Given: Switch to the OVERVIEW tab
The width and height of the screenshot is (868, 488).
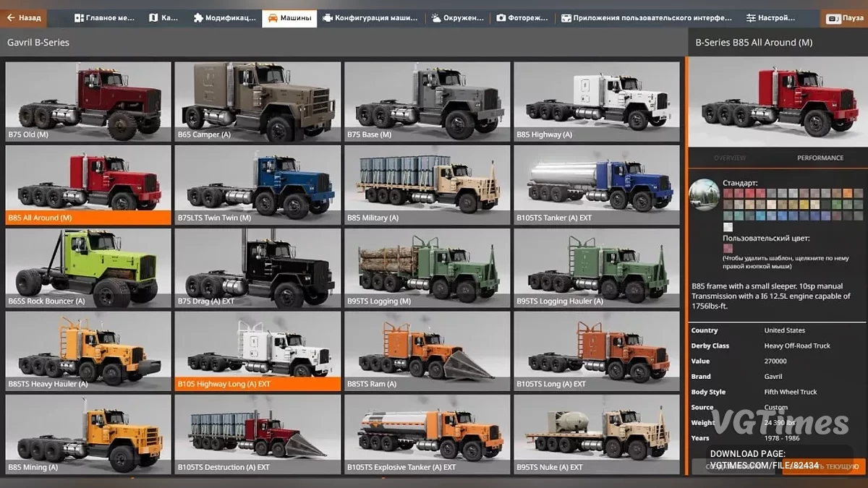Looking at the screenshot, I should point(730,158).
